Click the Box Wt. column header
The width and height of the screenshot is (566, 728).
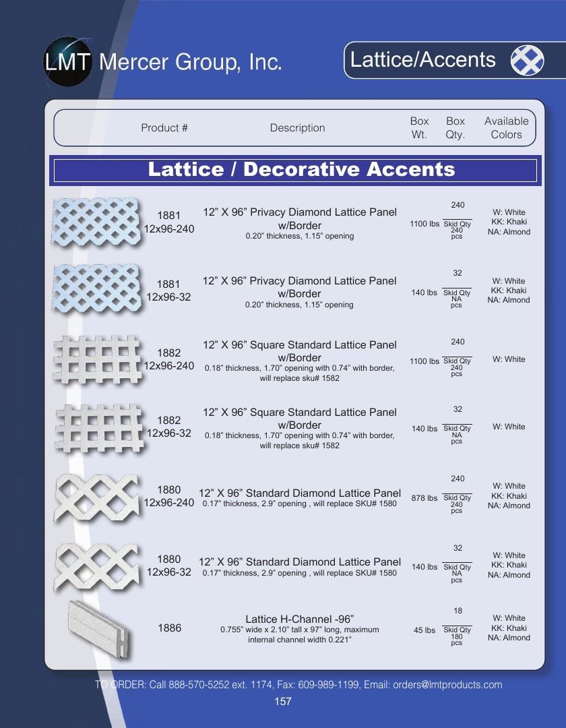coord(419,127)
